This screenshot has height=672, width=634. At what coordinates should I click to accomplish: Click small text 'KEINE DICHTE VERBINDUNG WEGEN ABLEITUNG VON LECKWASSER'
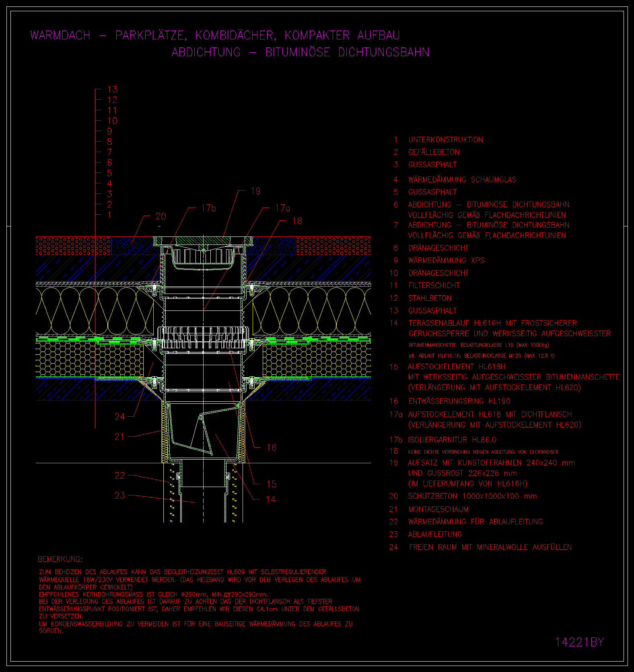click(x=483, y=452)
